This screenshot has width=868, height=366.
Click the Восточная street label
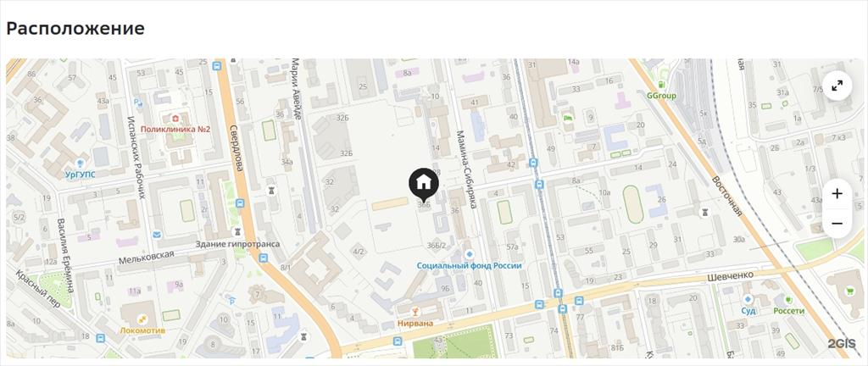[x=726, y=197]
